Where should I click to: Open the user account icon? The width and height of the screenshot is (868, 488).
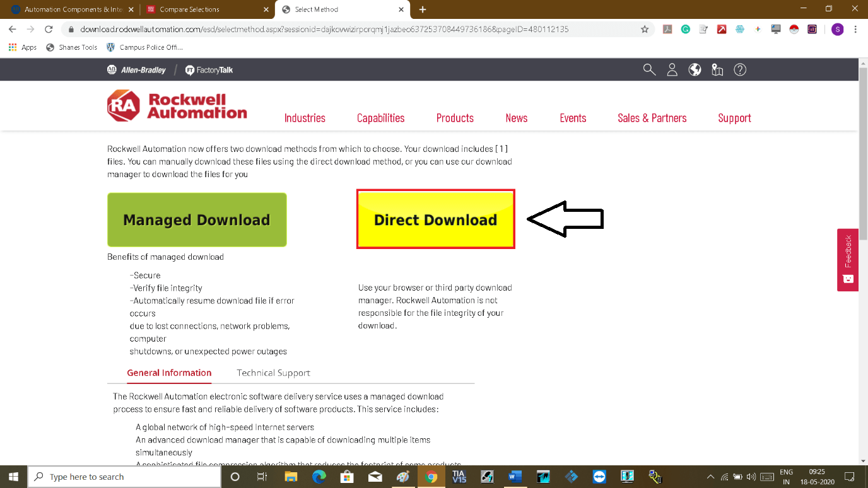click(672, 69)
